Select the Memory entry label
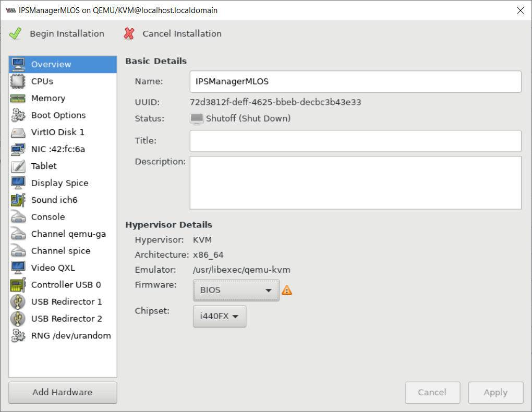 point(48,99)
